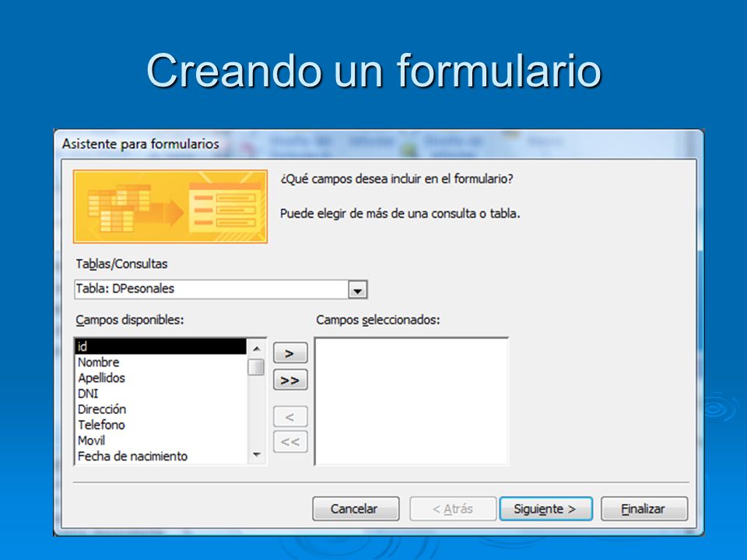Screen dimensions: 747x560
Task: Click the scroll up arrow of fields list
Action: pos(257,348)
